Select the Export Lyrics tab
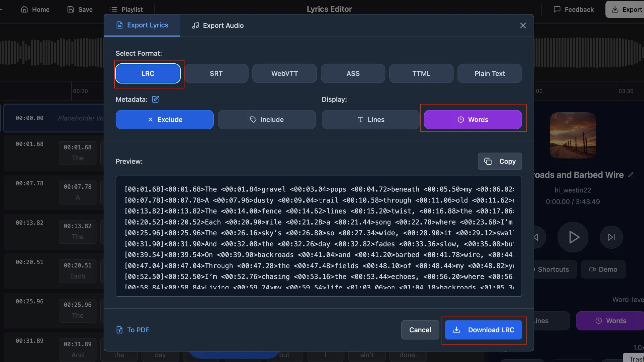 [142, 25]
